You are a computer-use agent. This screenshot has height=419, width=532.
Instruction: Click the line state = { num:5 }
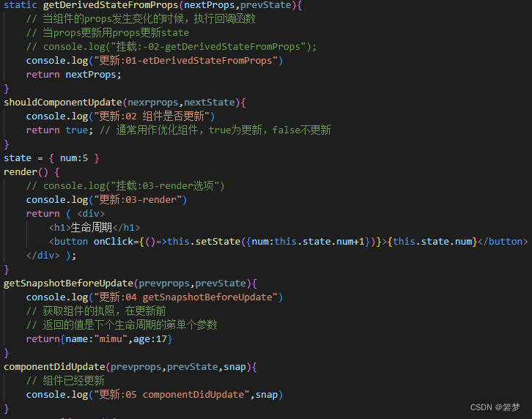click(x=51, y=158)
